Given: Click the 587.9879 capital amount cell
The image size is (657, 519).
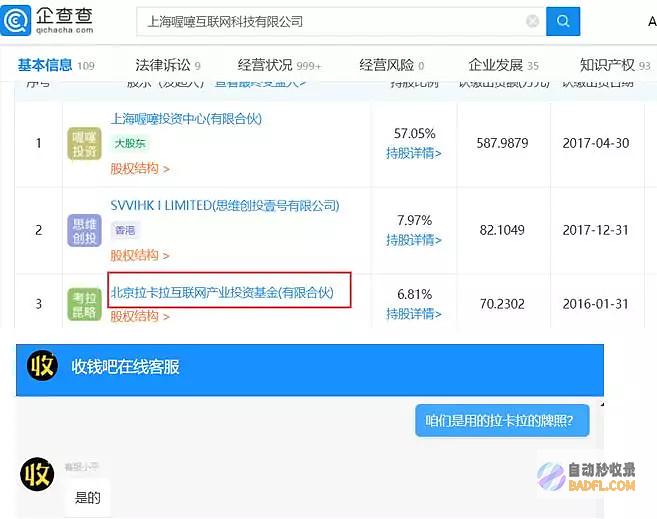Looking at the screenshot, I should click(502, 143).
